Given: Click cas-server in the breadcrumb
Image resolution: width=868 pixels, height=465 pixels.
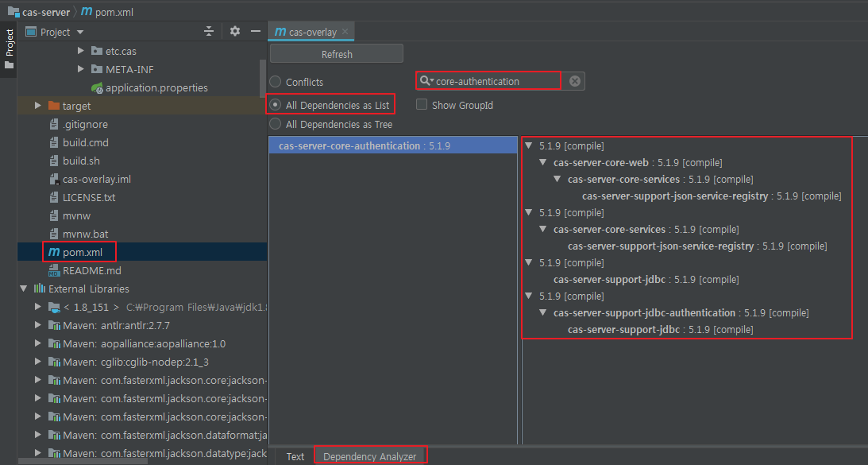Looking at the screenshot, I should (x=46, y=12).
